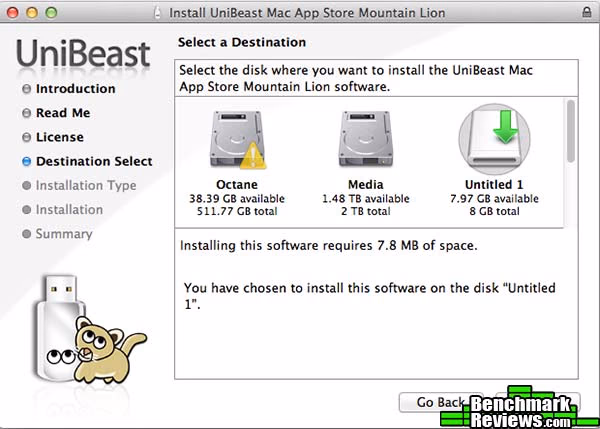Click the Octane disk name
The height and width of the screenshot is (429, 600).
coord(237,184)
